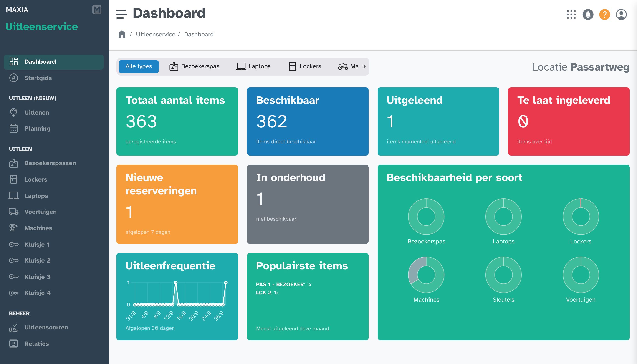
Task: Click the last data point in Uitleenfrequentie chart
Action: click(226, 283)
